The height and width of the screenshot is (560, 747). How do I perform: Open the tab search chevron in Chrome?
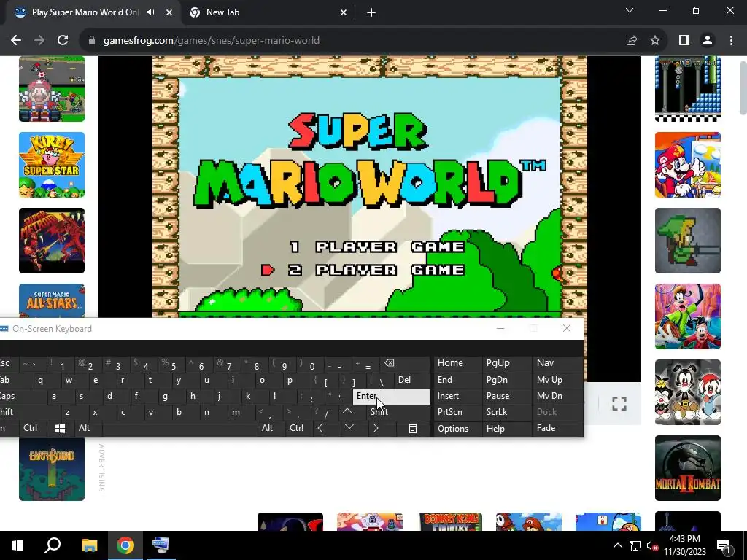pyautogui.click(x=630, y=10)
